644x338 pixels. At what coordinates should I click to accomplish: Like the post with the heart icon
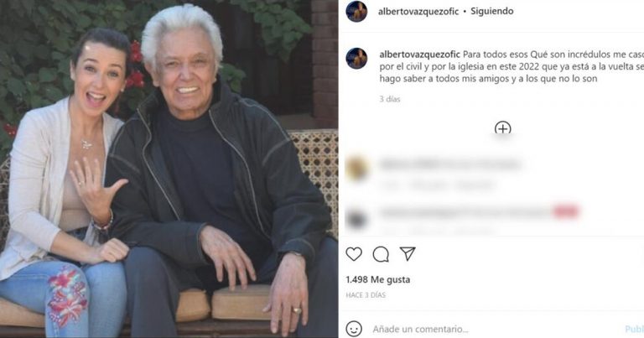354,254
